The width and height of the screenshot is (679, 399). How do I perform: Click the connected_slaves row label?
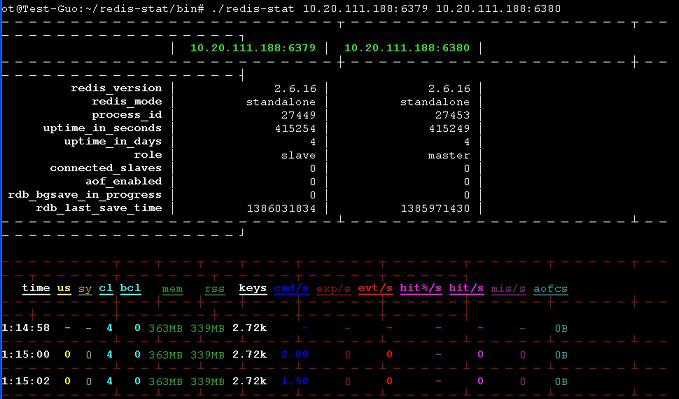pyautogui.click(x=106, y=168)
